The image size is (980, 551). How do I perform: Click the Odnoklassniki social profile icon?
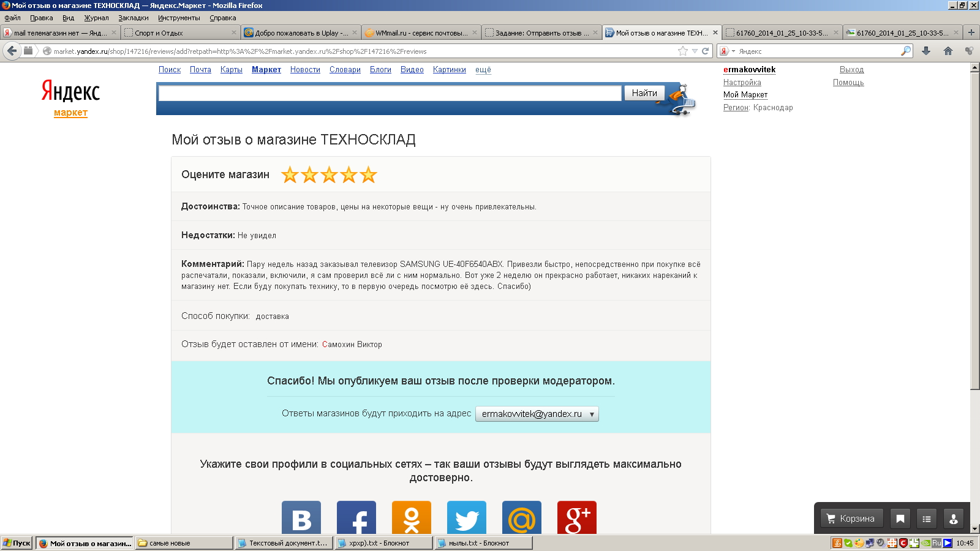(412, 518)
